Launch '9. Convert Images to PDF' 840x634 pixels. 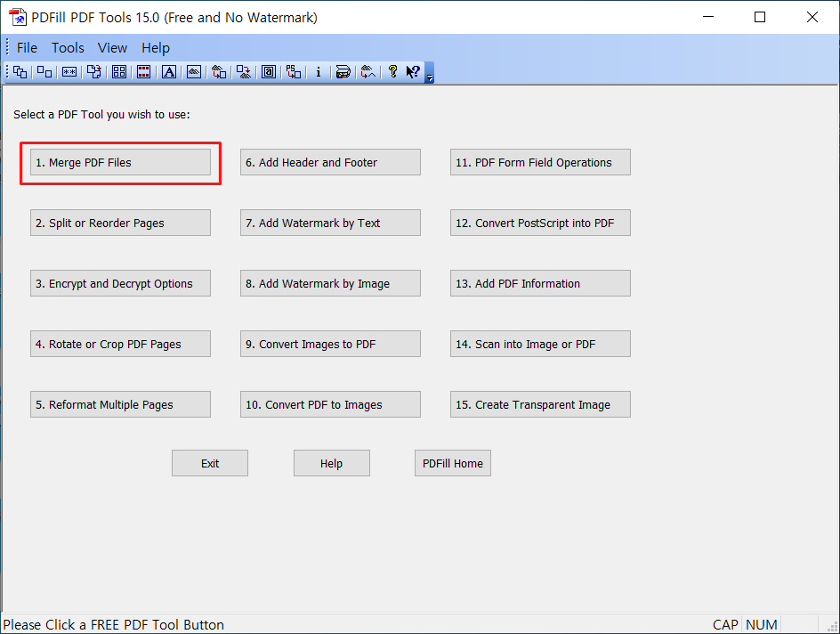click(x=330, y=344)
